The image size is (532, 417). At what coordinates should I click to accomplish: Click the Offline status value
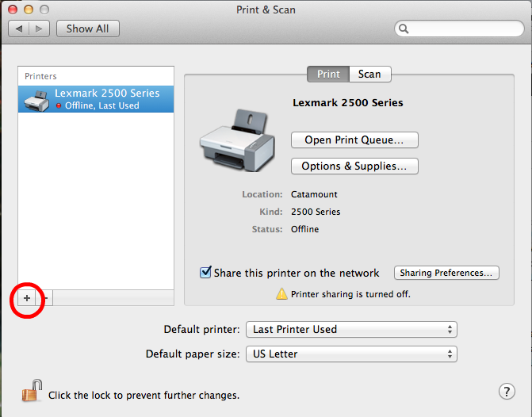tap(304, 229)
